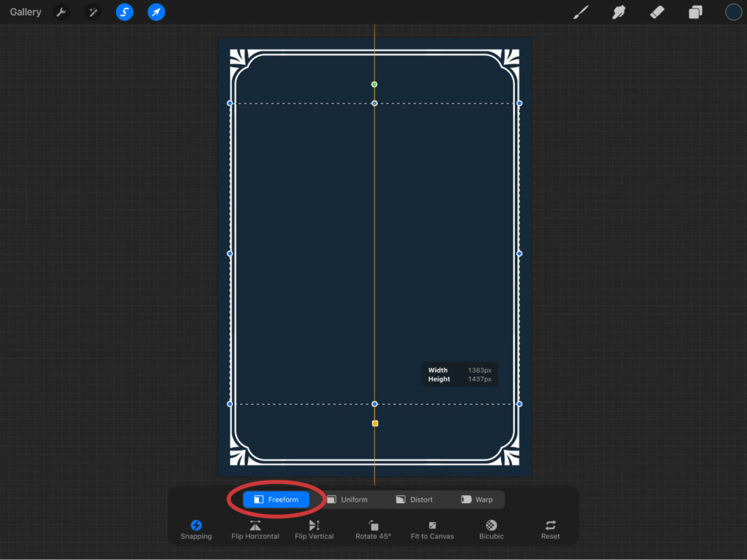Flip the selection vertically
Screen dimensions: 747x560
[314, 529]
